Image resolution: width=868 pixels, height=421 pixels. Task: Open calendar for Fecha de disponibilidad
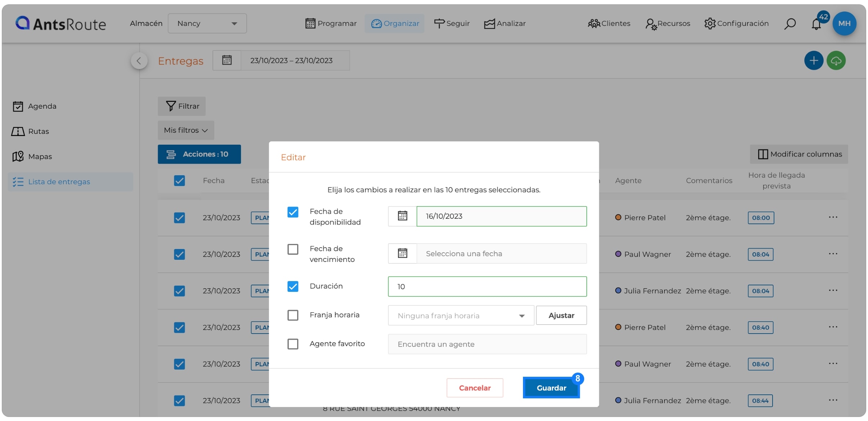click(402, 216)
